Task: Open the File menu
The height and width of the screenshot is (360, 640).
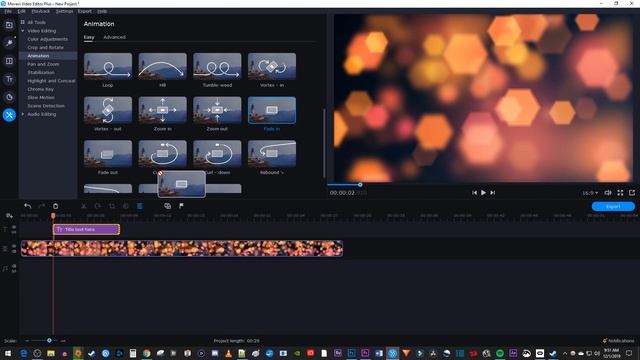Action: point(8,11)
